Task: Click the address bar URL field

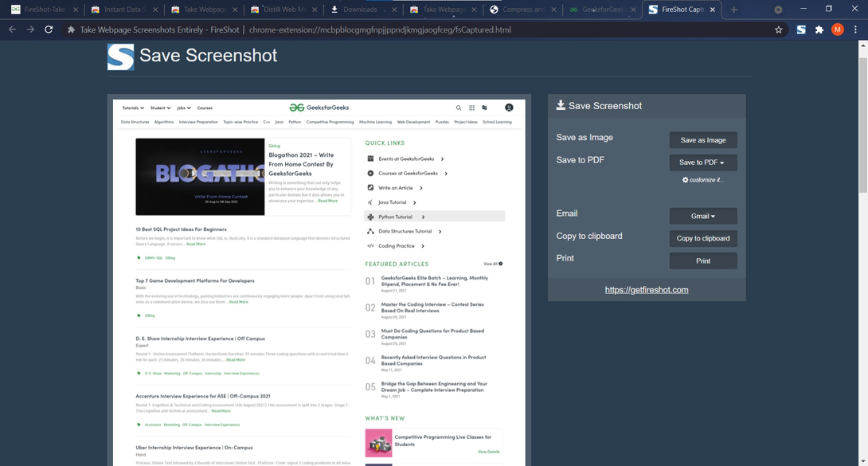Action: (380, 30)
